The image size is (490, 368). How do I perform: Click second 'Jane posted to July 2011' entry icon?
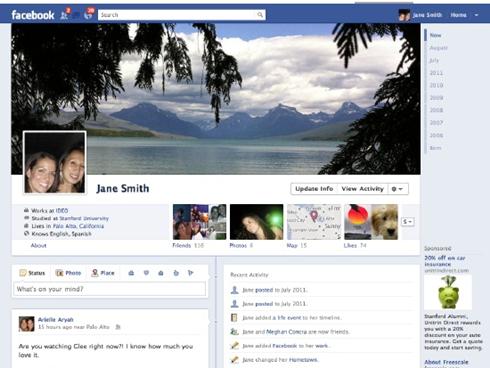click(x=235, y=304)
